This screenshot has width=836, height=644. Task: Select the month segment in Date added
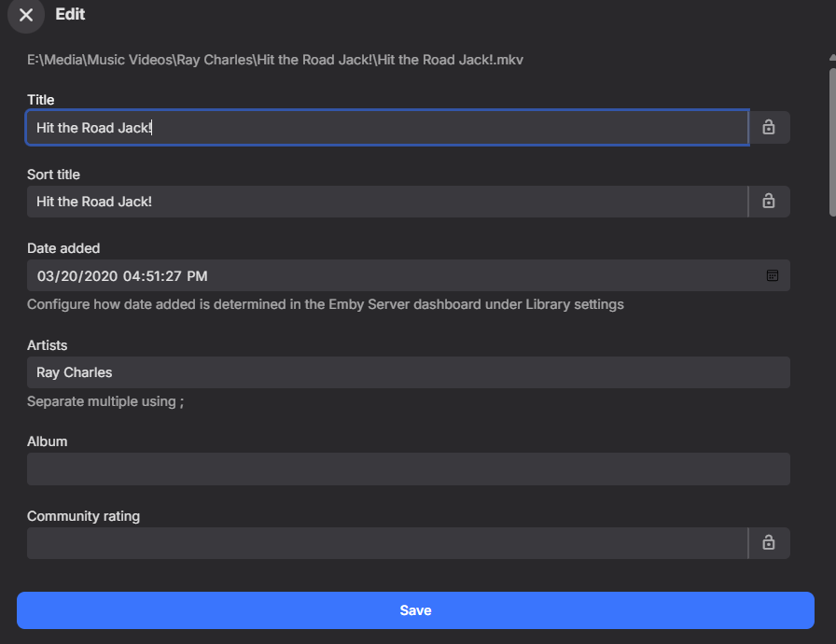point(45,276)
